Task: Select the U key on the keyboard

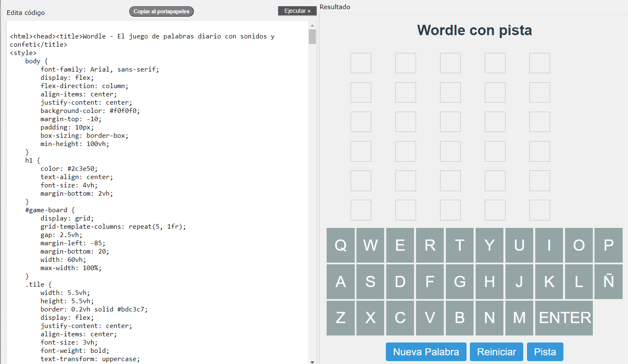Action: [x=520, y=245]
